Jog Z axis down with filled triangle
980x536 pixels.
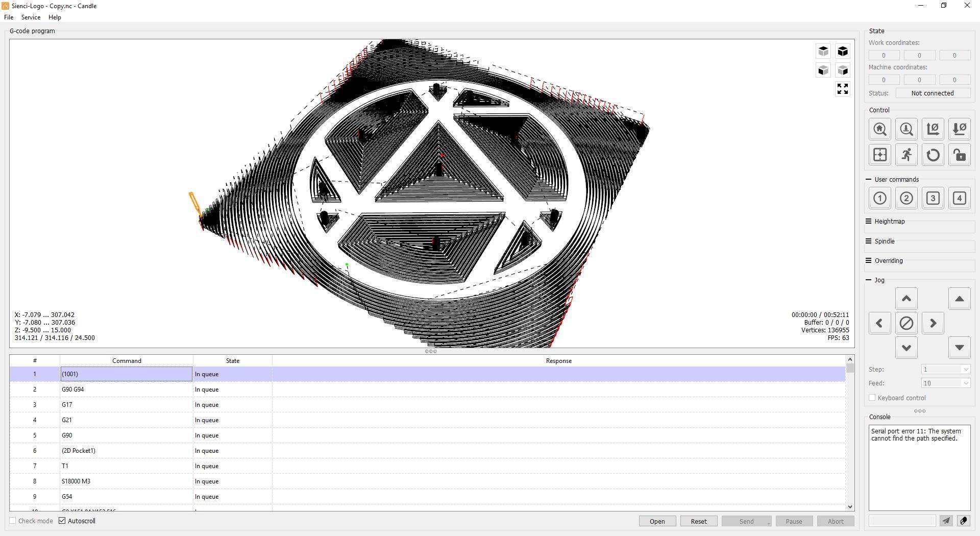[x=960, y=348]
